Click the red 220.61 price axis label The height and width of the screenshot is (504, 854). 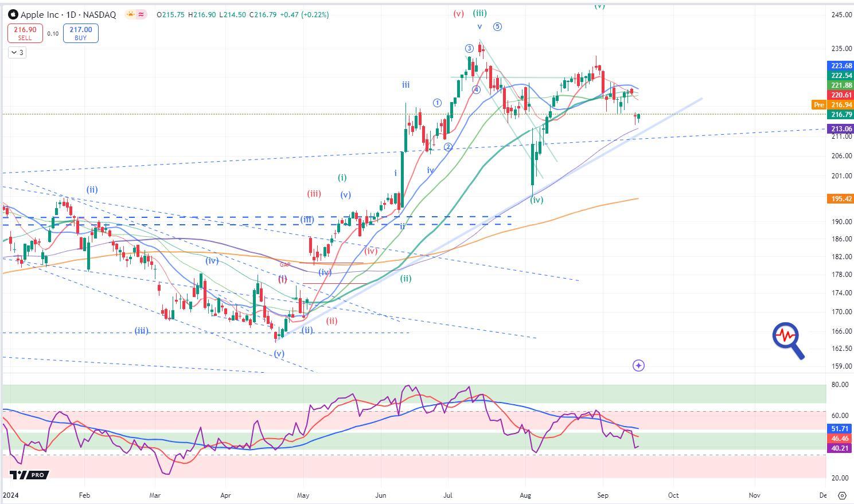click(x=840, y=95)
